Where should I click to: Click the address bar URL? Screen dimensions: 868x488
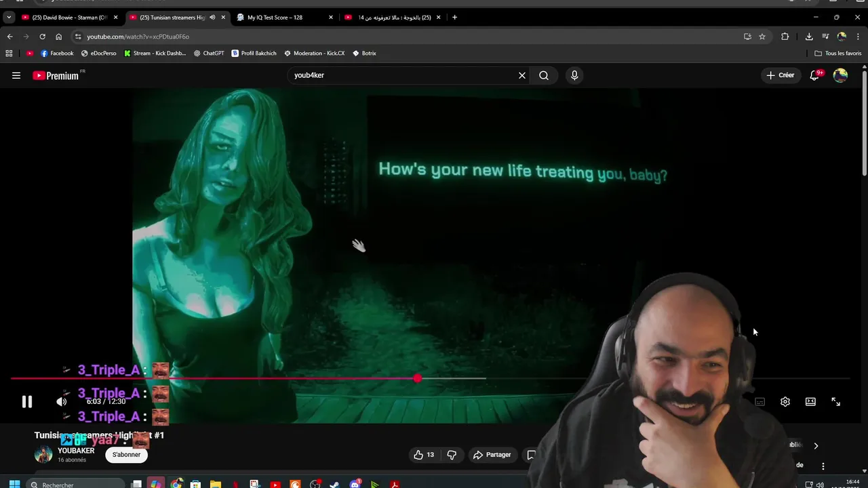(138, 37)
